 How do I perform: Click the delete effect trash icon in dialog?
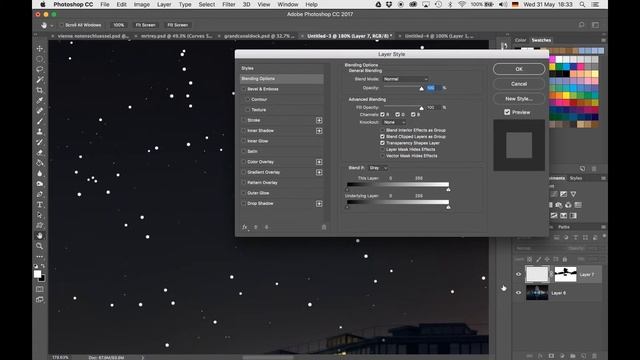pyautogui.click(x=324, y=227)
